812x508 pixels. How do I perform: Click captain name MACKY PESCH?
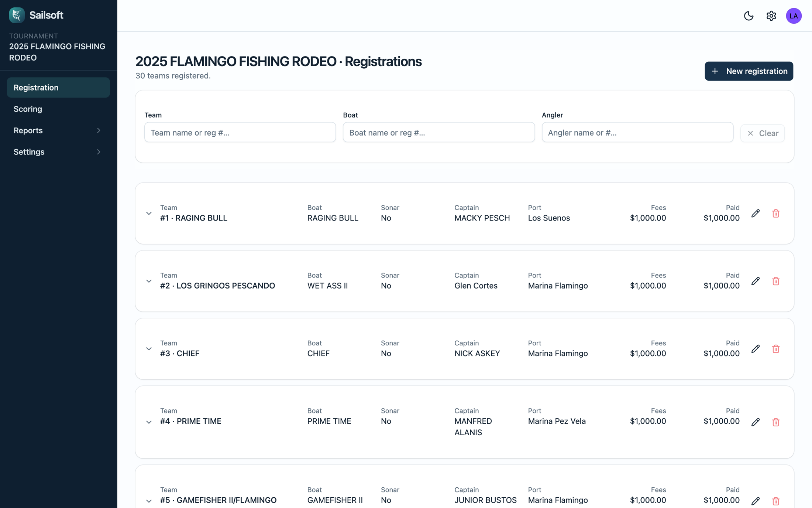pyautogui.click(x=482, y=218)
